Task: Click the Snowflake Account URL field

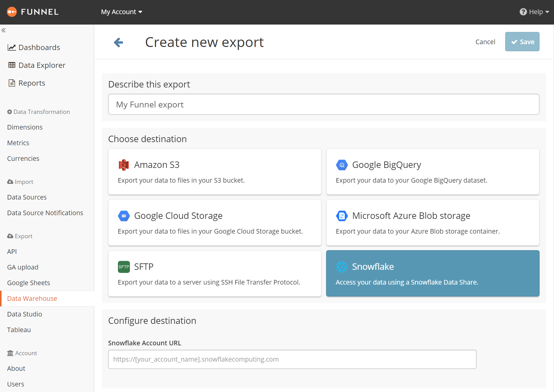Action: click(292, 359)
